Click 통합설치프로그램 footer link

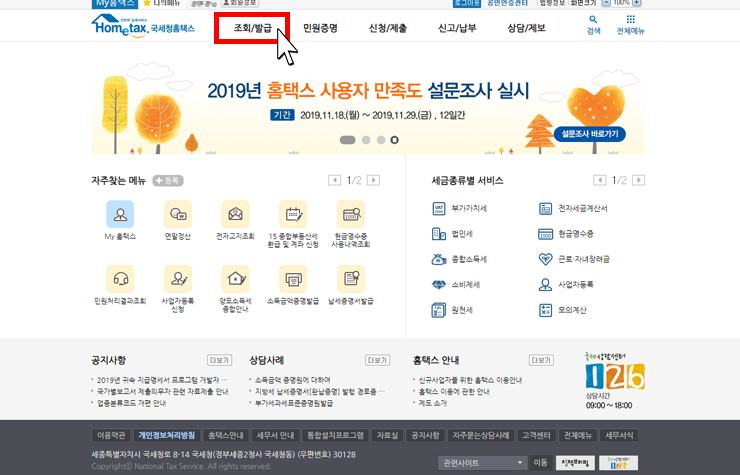[x=336, y=435]
